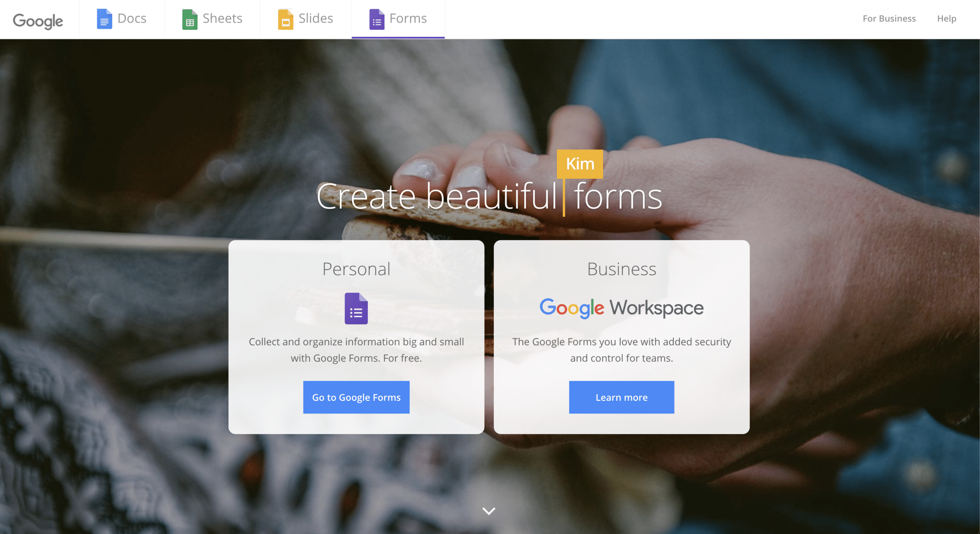Select the Forms tab label
Viewport: 980px width, 534px height.
pyautogui.click(x=408, y=18)
